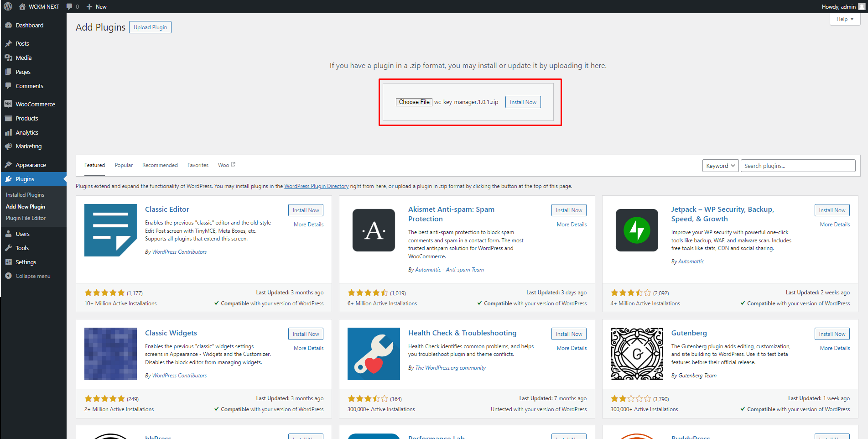
Task: Click the wc-key-manager.1.0.1.zip file name
Action: [466, 102]
